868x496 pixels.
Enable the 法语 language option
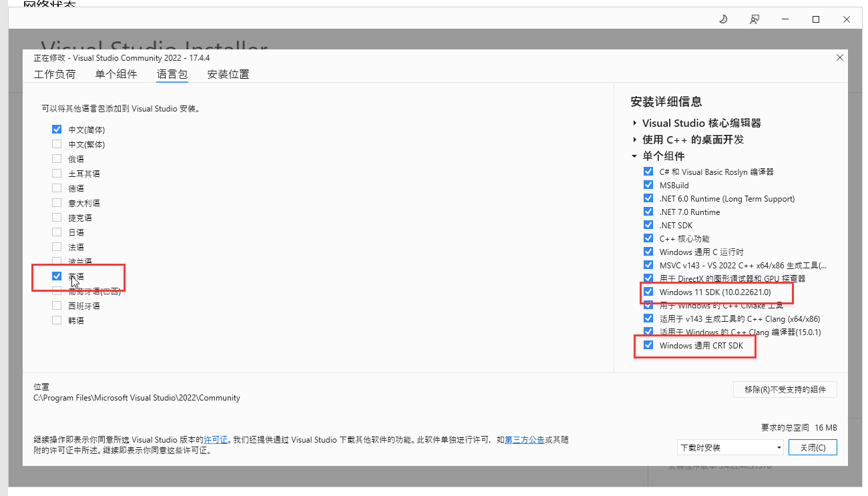click(x=57, y=246)
